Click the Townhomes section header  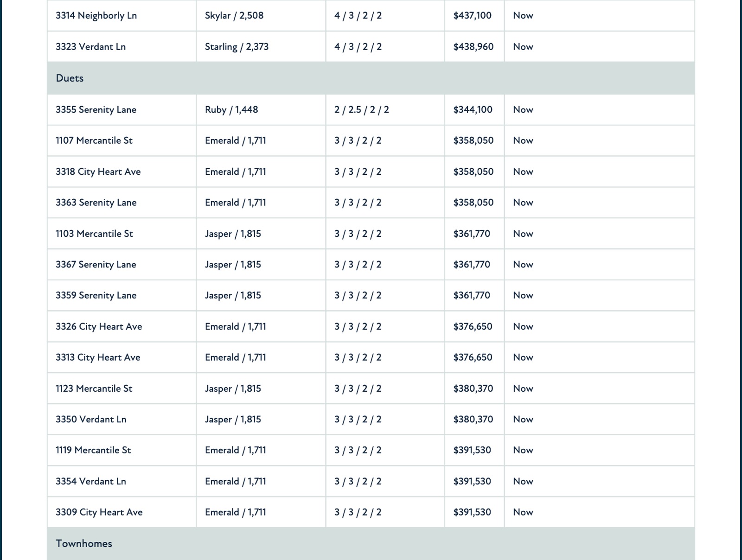tap(371, 544)
